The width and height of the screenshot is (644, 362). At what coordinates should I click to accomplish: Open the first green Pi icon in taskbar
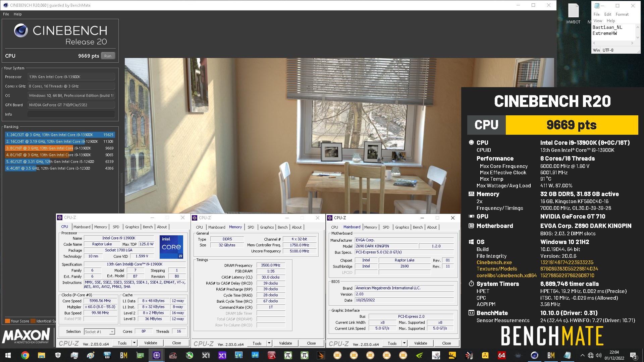point(288,355)
